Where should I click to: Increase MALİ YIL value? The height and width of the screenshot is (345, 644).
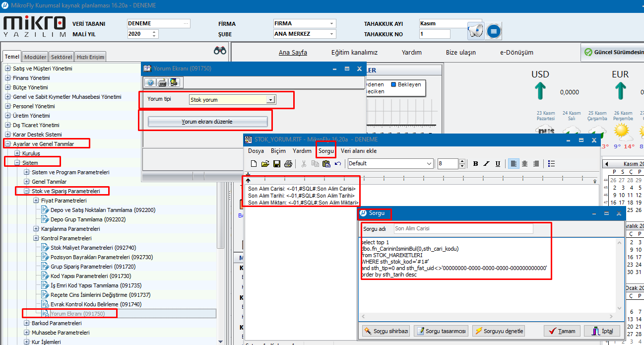click(154, 32)
